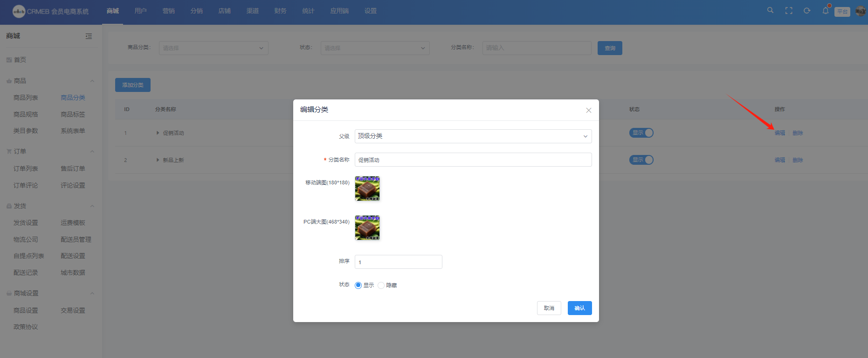Viewport: 868px width, 358px height.
Task: Select the 显示 radio button
Action: pos(358,285)
